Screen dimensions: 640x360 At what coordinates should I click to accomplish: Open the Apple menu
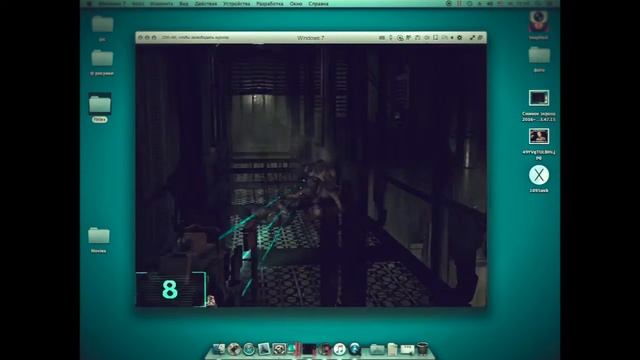point(89,4)
